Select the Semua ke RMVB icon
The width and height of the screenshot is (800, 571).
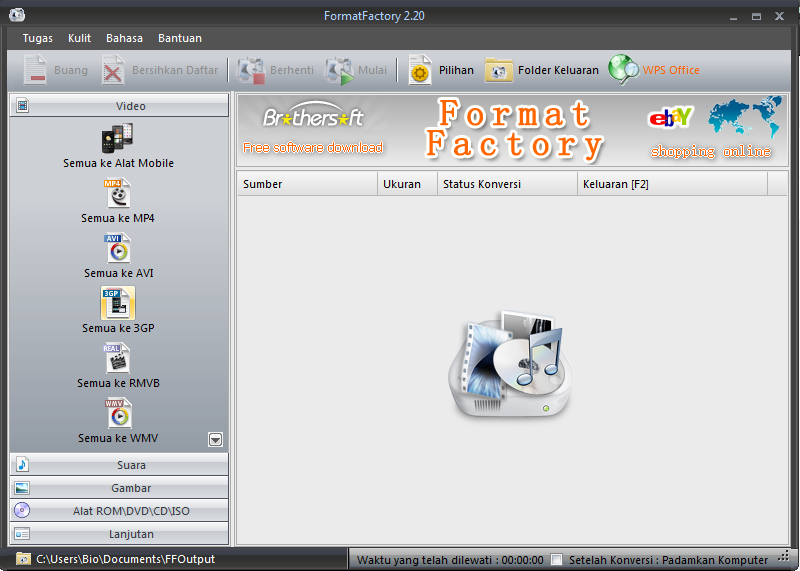[x=118, y=358]
